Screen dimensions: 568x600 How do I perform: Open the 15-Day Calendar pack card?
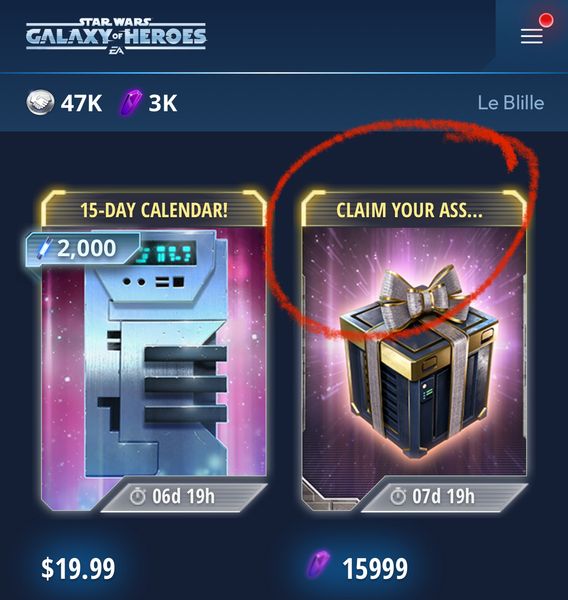154,351
